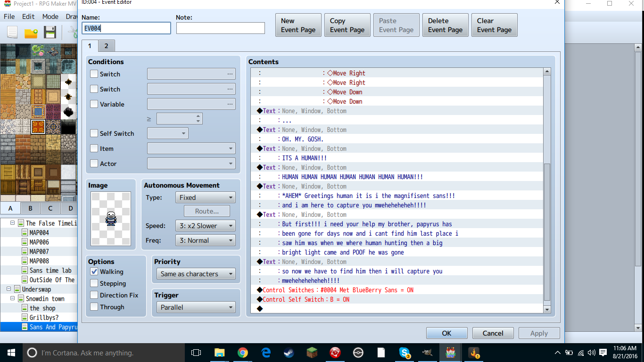
Task: Open the Item condition dropdown
Action: coord(191,148)
